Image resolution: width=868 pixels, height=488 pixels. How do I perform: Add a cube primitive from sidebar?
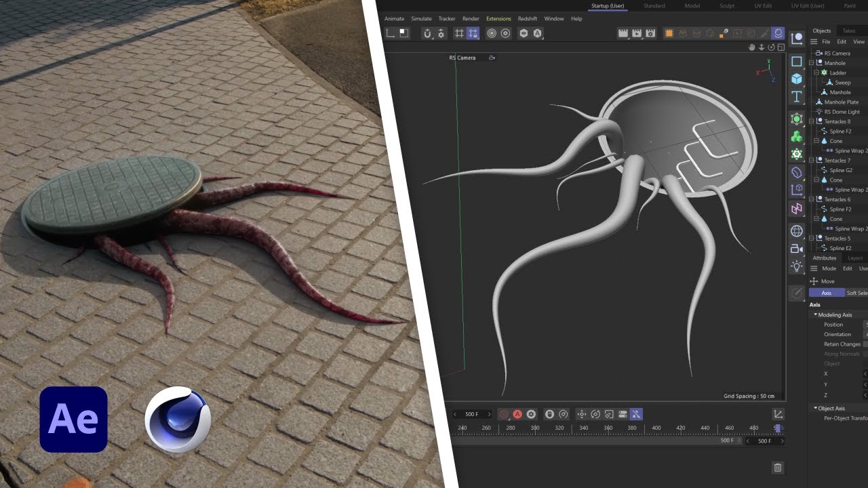coord(797,79)
